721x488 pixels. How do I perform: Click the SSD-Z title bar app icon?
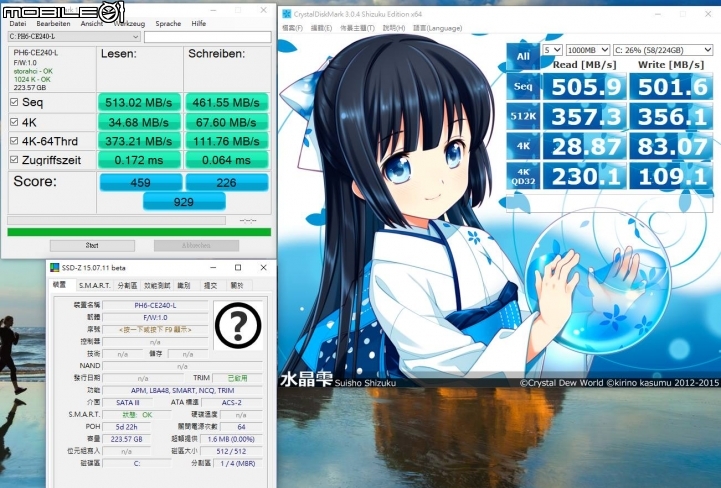click(x=55, y=267)
